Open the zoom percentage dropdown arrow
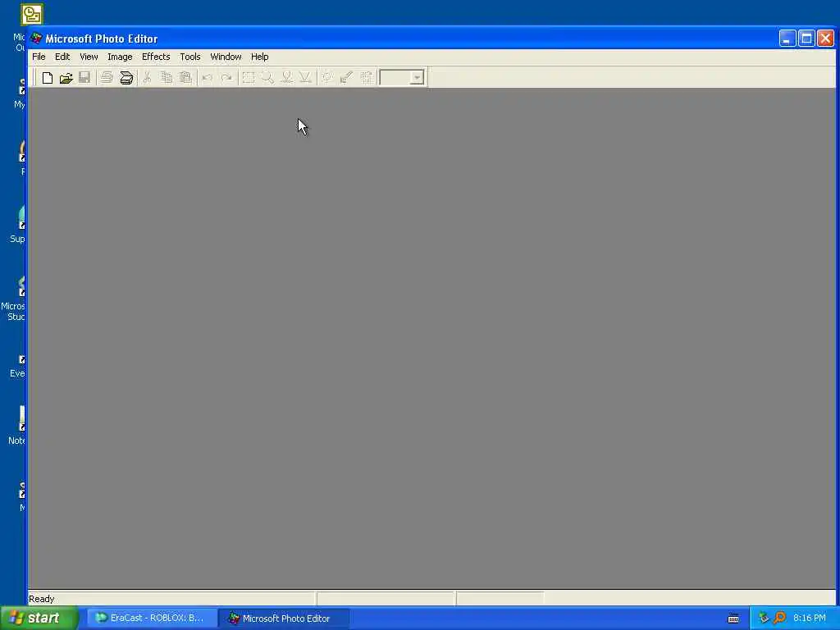Image resolution: width=840 pixels, height=630 pixels. tap(418, 78)
